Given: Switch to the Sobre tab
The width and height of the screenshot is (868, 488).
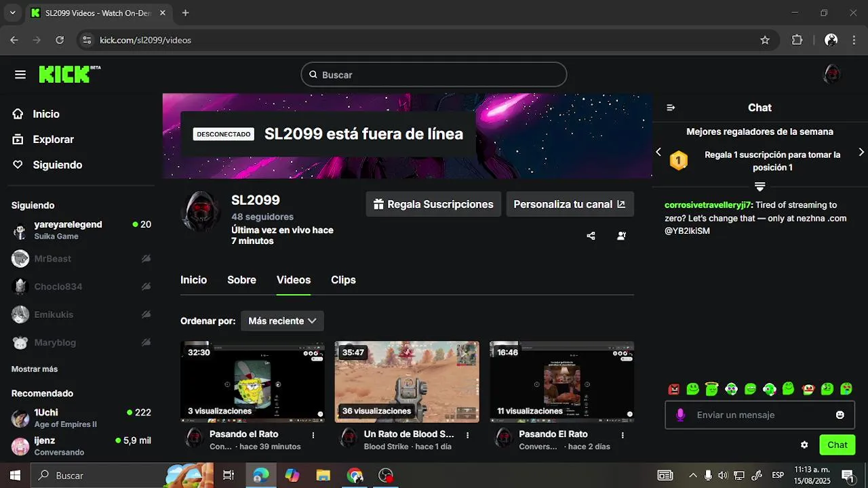Looking at the screenshot, I should [x=241, y=280].
